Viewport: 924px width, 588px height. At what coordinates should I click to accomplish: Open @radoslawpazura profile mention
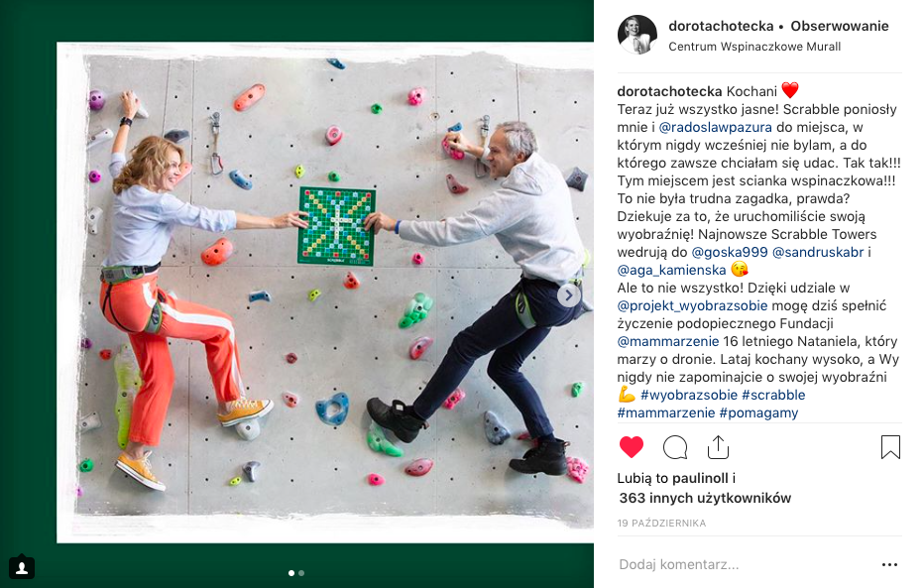click(715, 127)
